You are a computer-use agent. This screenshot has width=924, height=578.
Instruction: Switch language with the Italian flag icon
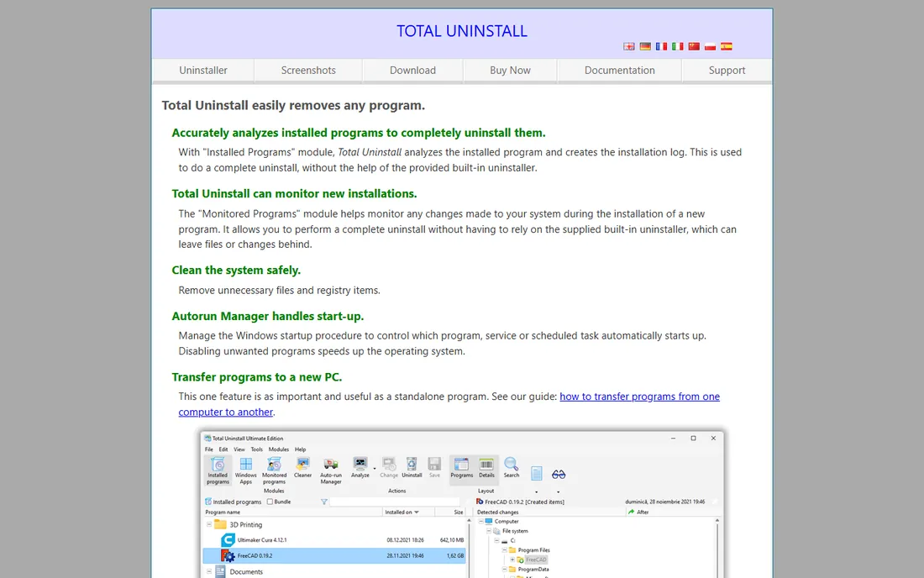click(x=678, y=46)
